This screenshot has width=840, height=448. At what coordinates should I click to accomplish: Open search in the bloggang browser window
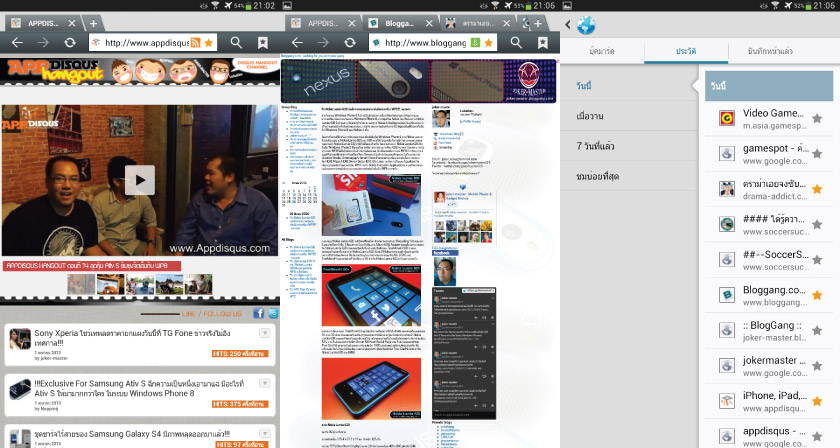(516, 42)
